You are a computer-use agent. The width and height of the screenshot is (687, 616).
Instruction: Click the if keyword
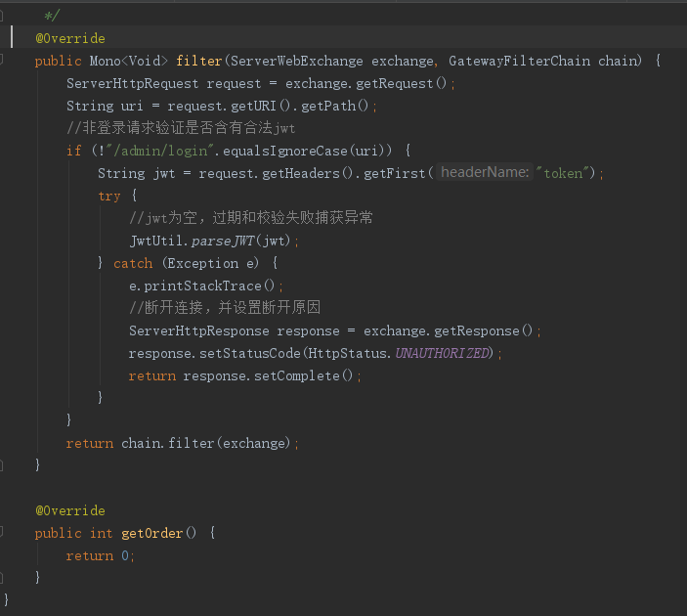[x=73, y=151]
